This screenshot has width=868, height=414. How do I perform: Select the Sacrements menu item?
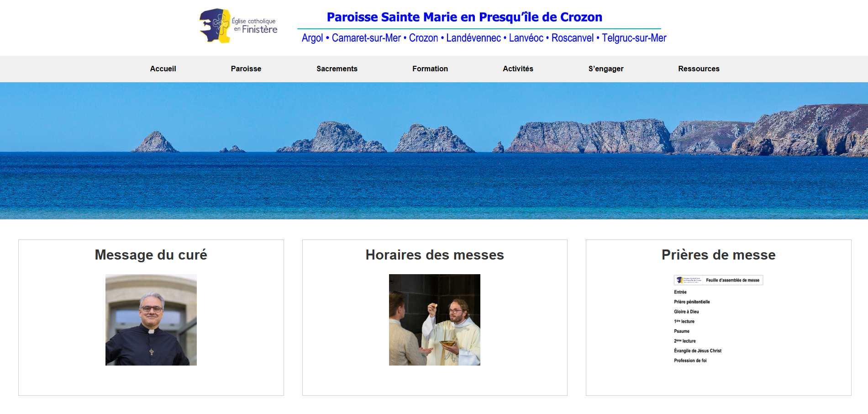(x=337, y=69)
